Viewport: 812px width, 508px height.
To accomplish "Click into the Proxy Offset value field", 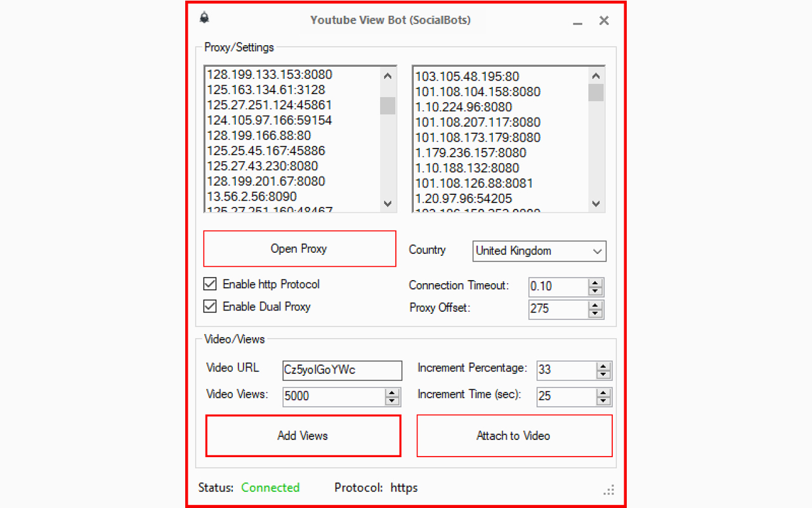I will tap(558, 309).
